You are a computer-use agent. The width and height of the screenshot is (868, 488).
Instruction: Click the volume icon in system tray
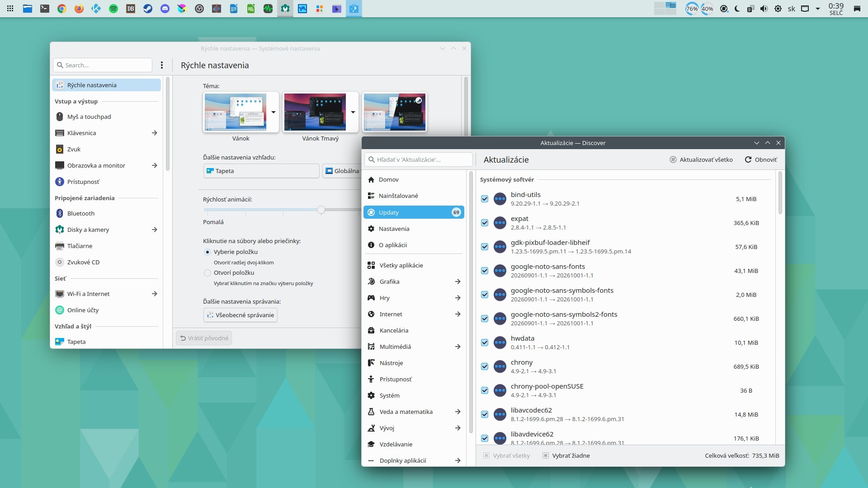(764, 9)
